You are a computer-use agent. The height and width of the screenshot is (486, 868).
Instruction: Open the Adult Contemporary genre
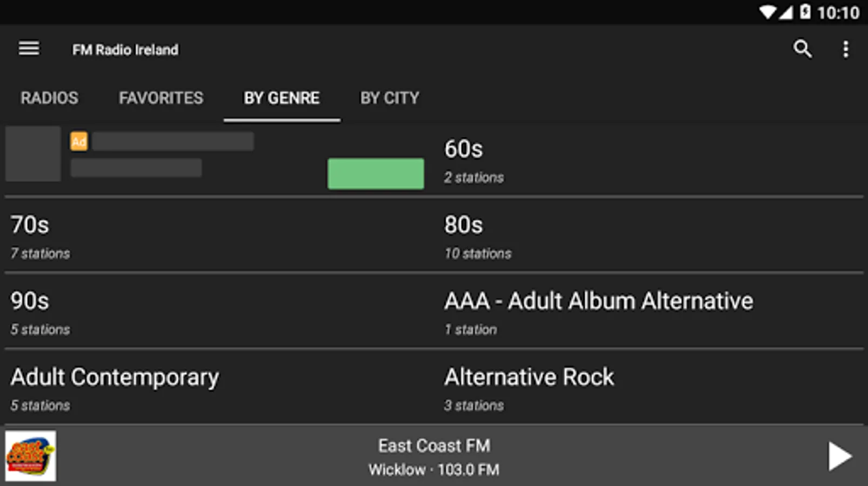[216, 388]
